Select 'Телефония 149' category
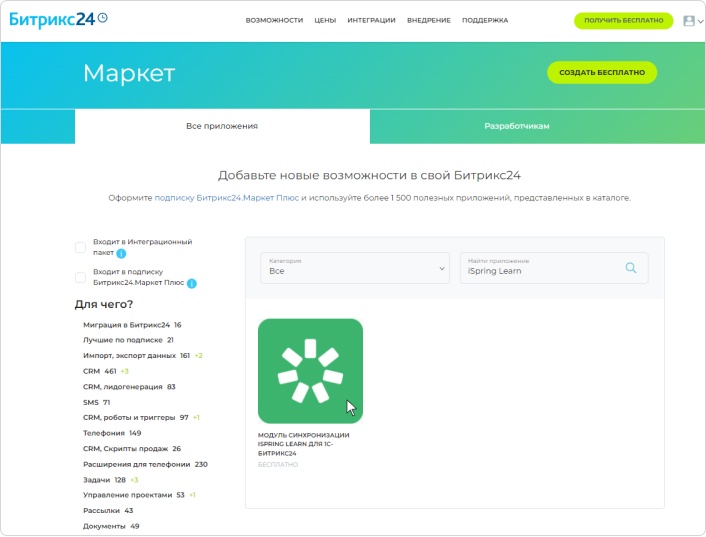Screen dimensions: 706x537 pyautogui.click(x=112, y=433)
